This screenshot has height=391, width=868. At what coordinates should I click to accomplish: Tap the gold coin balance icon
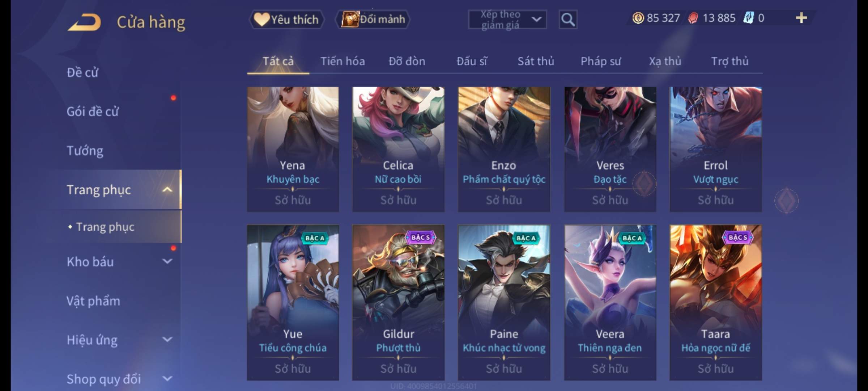pos(638,18)
